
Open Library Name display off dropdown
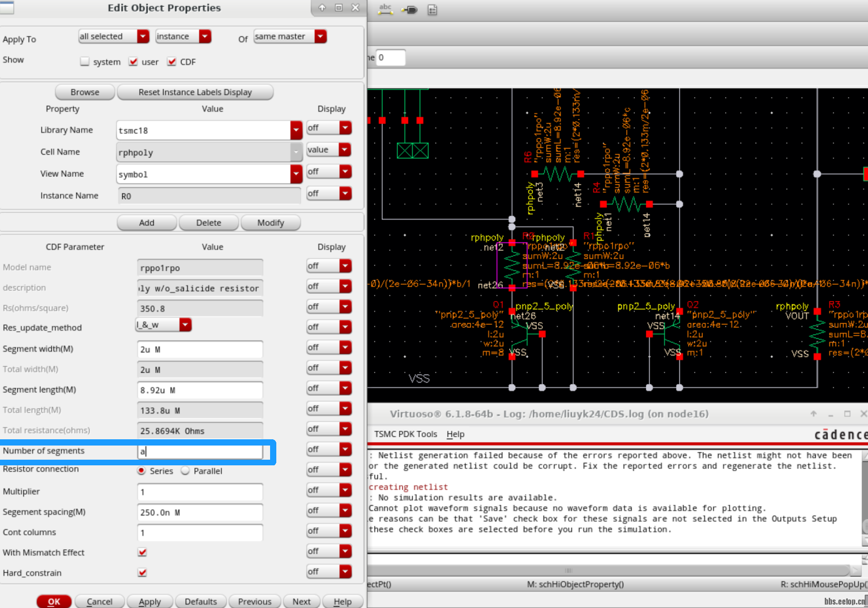coord(328,128)
